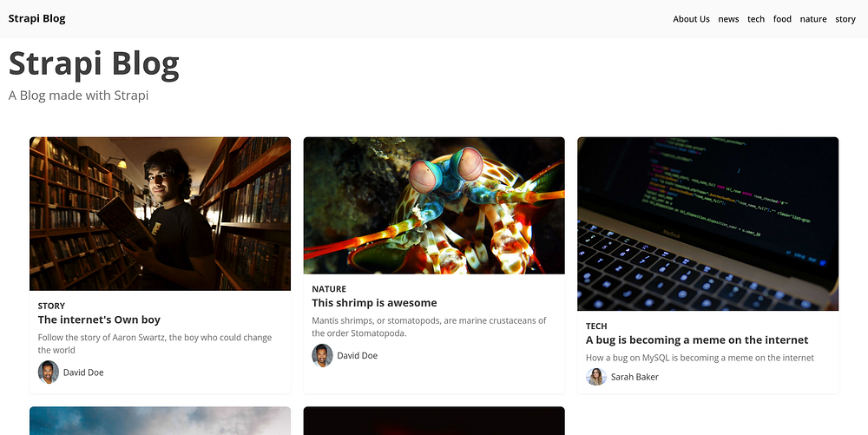The image size is (868, 435).
Task: Read "This shrimp is awesome" article
Action: click(x=374, y=303)
